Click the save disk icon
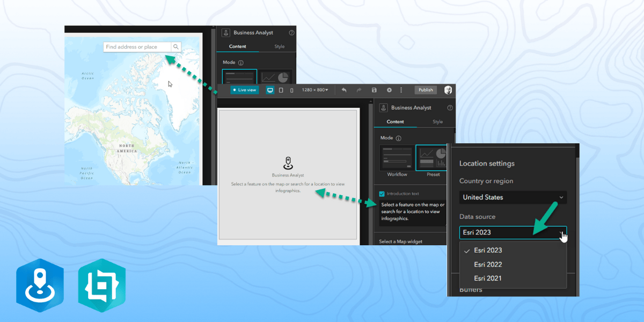The width and height of the screenshot is (644, 322). point(374,90)
